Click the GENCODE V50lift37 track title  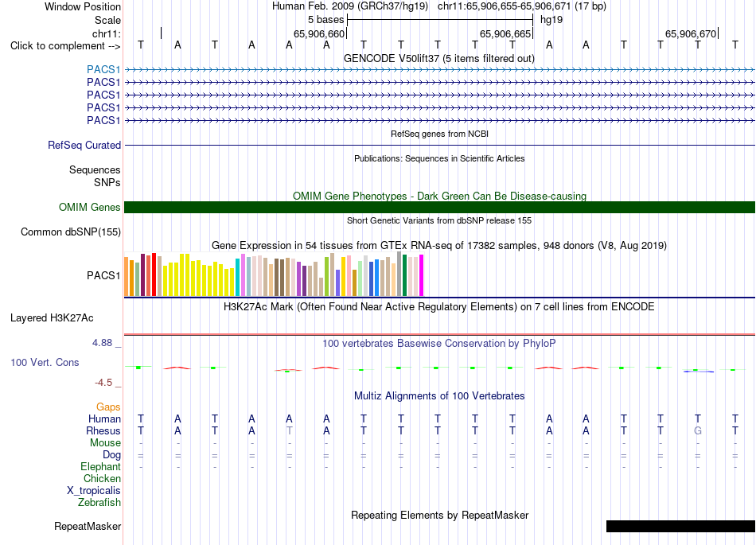439,59
